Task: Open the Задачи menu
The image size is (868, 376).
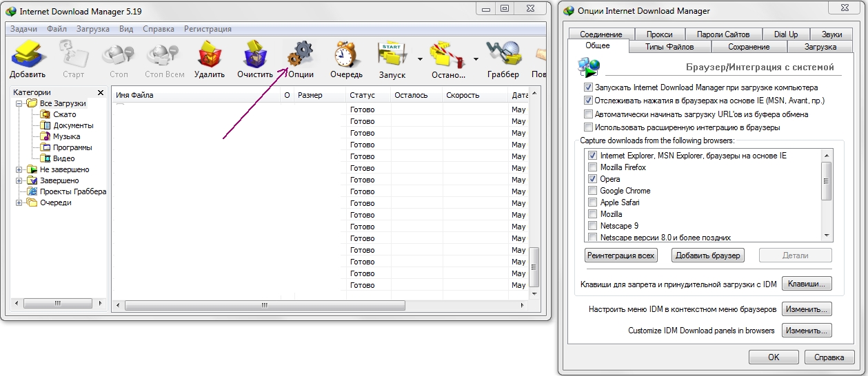Action: coord(23,29)
